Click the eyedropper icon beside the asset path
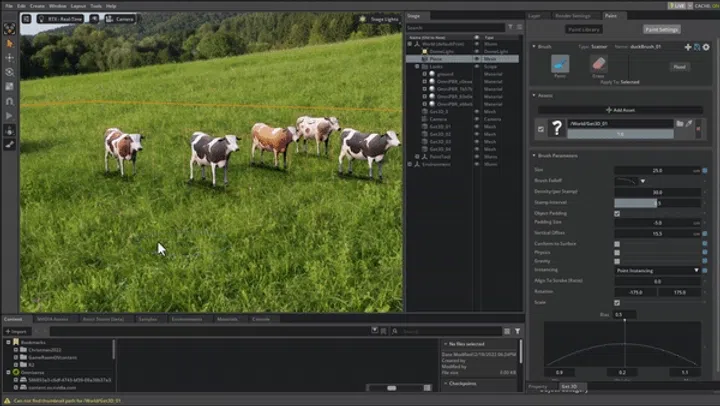The height and width of the screenshot is (406, 720). pos(689,123)
